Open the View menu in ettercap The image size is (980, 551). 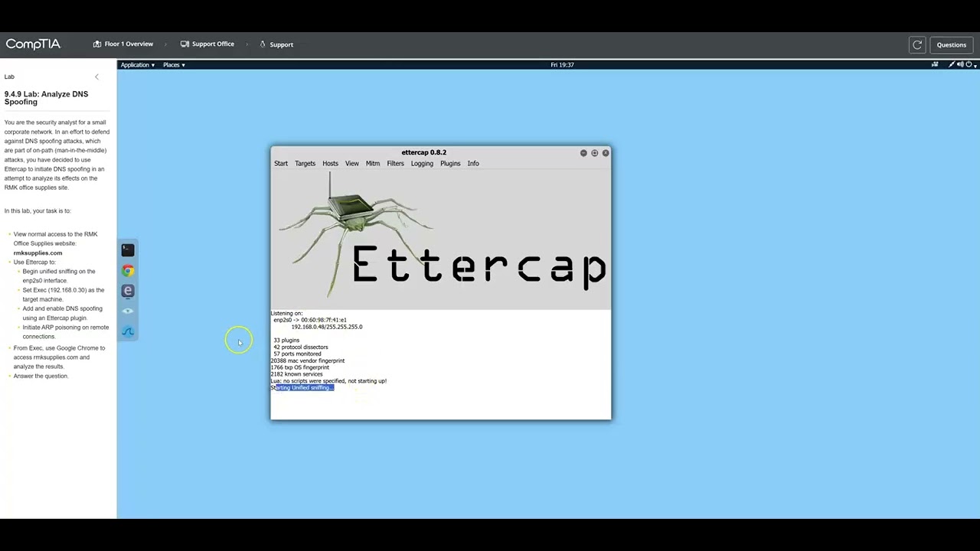(x=351, y=164)
